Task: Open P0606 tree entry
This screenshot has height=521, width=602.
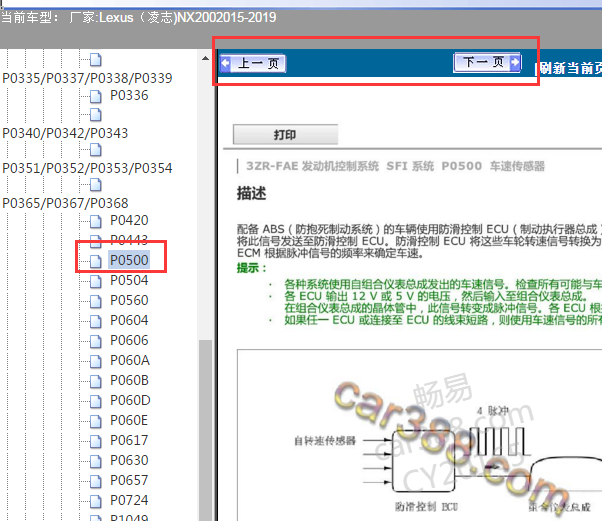Action: [129, 340]
